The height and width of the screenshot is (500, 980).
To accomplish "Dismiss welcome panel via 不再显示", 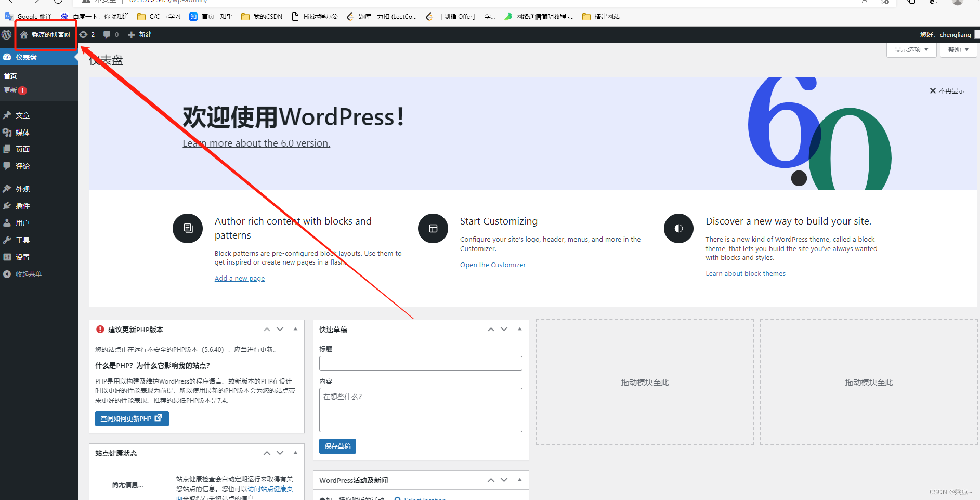I will coord(947,90).
